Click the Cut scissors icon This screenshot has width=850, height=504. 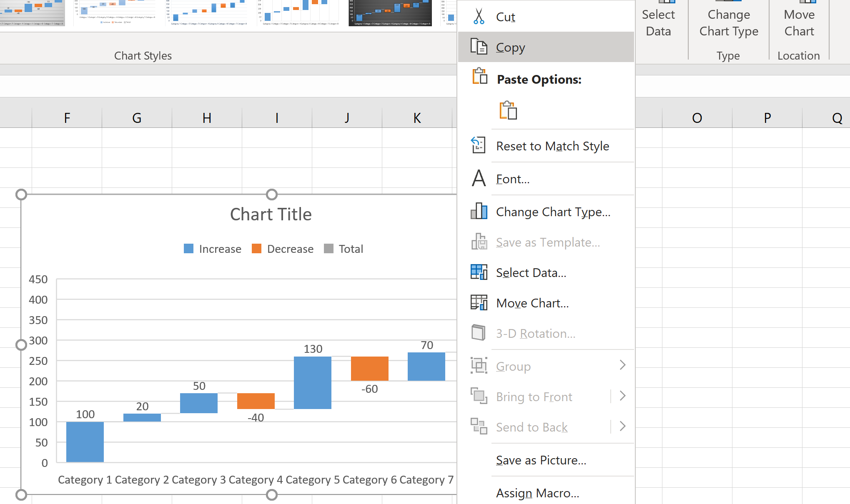coord(479,17)
